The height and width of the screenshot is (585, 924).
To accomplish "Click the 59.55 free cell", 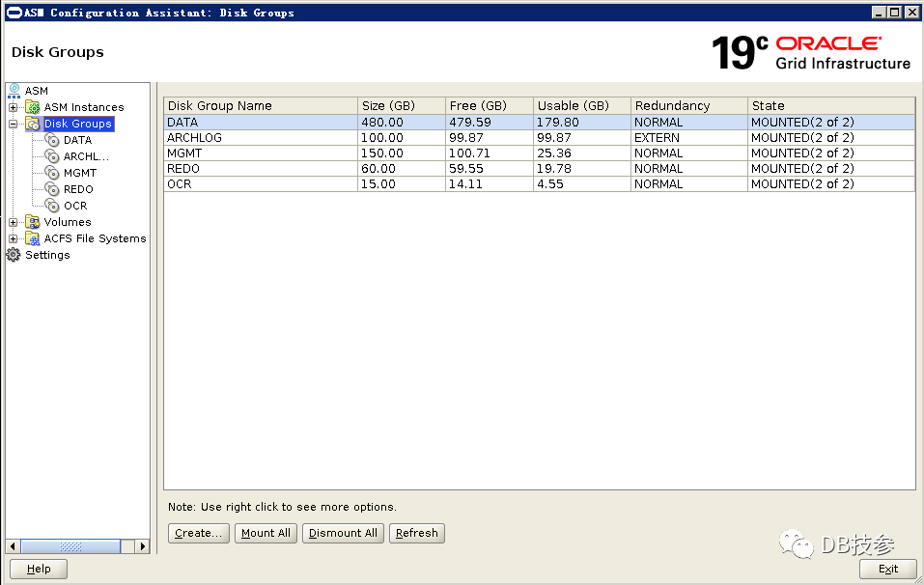I will pos(490,169).
